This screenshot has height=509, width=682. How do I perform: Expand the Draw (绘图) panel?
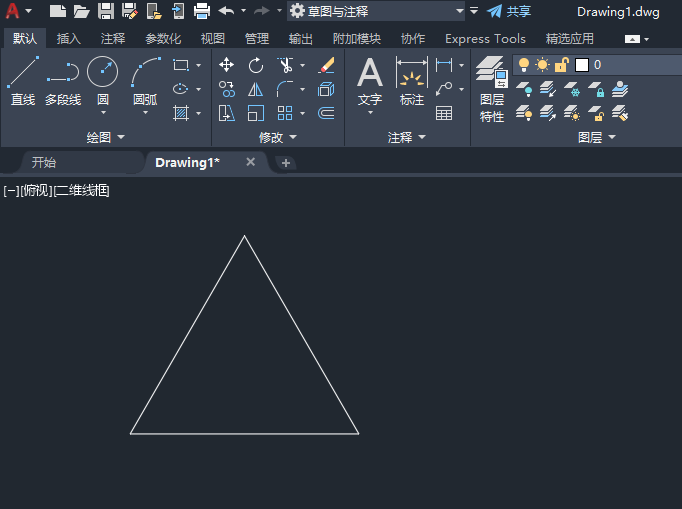point(106,137)
